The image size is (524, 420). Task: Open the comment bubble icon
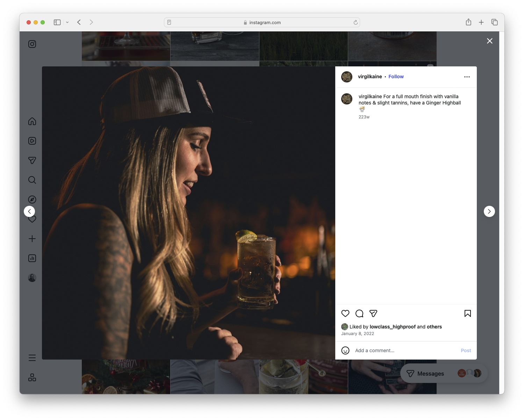[x=359, y=313]
